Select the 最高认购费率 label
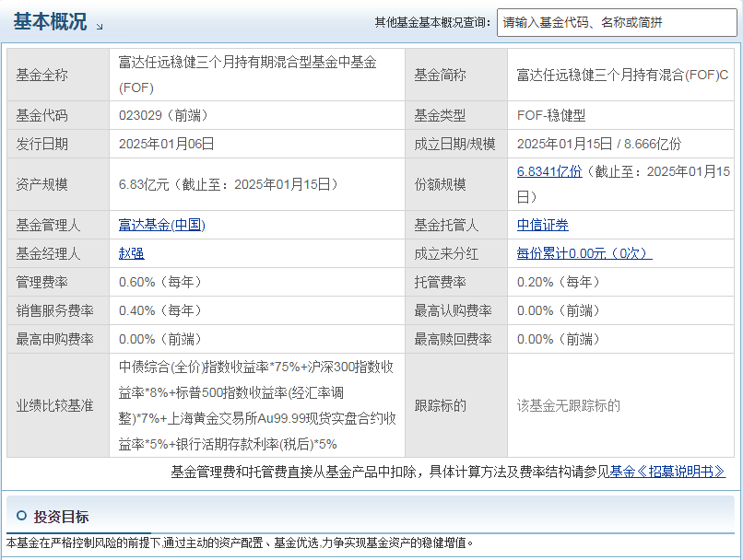 click(453, 310)
